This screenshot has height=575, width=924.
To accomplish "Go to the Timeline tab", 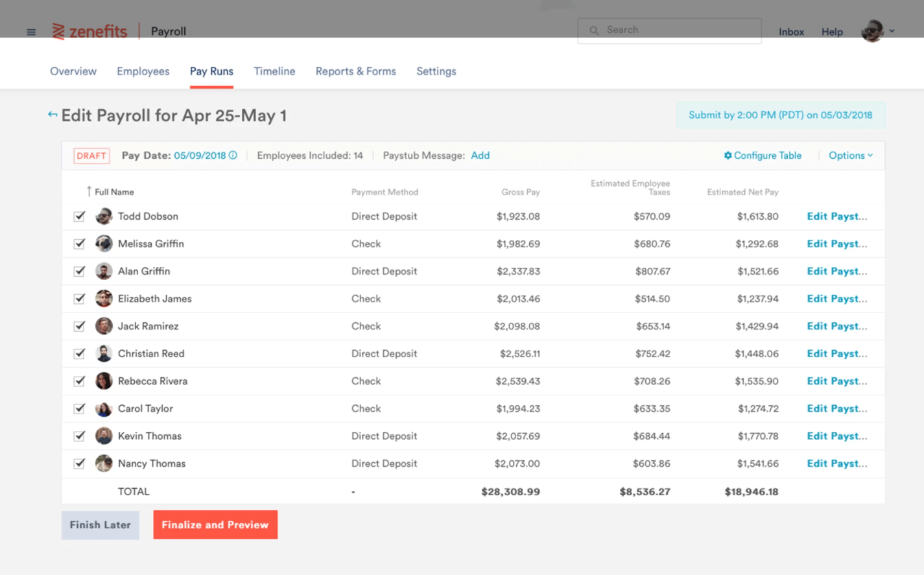I will coord(274,71).
